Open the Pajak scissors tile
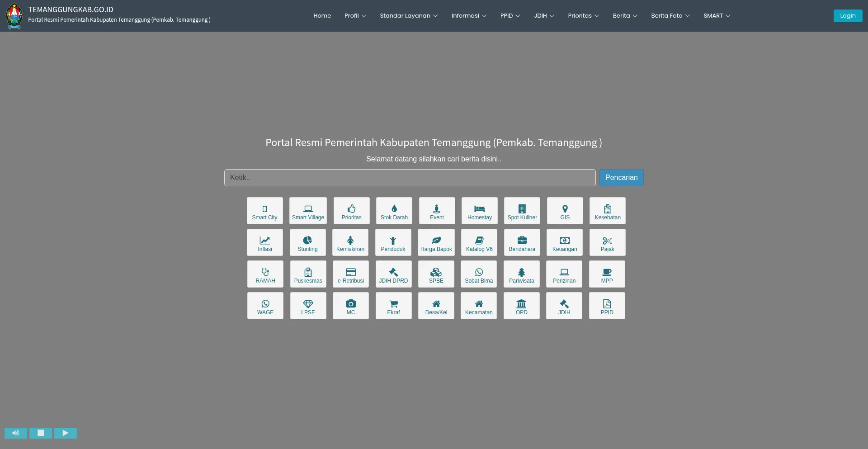The height and width of the screenshot is (449, 868). [607, 242]
